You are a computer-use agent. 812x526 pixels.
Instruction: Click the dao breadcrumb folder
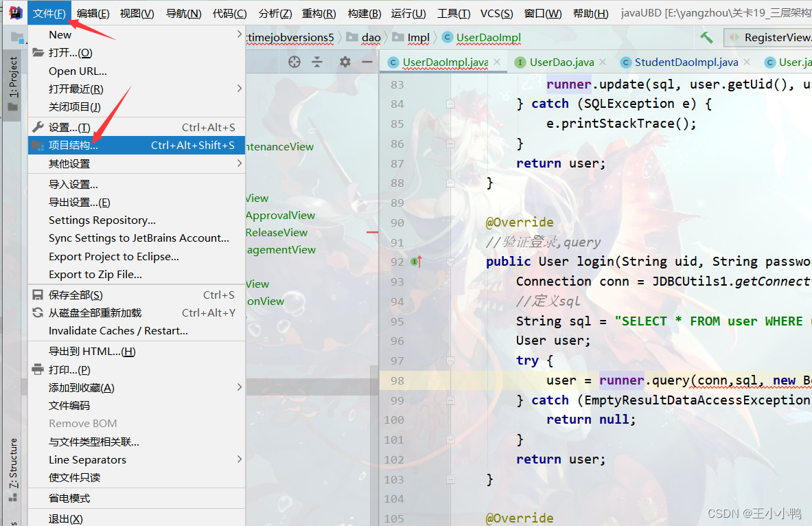pos(364,37)
